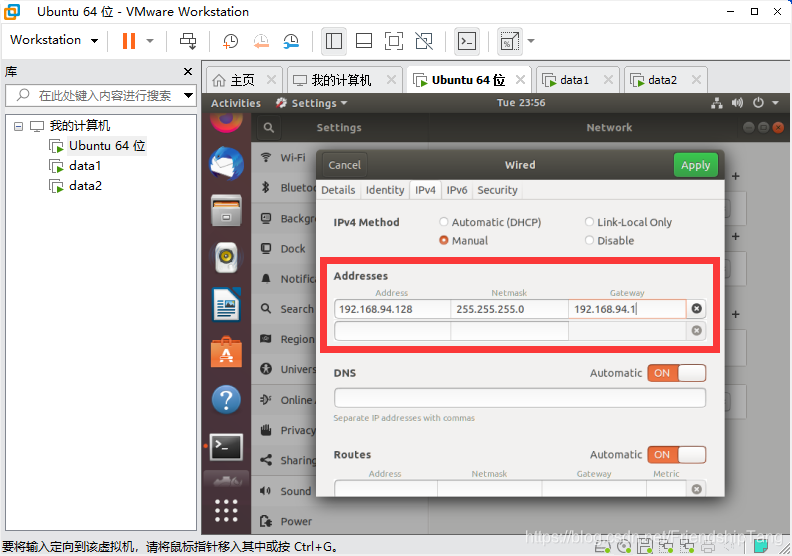Open Files manager from Ubuntu dock

click(226, 210)
